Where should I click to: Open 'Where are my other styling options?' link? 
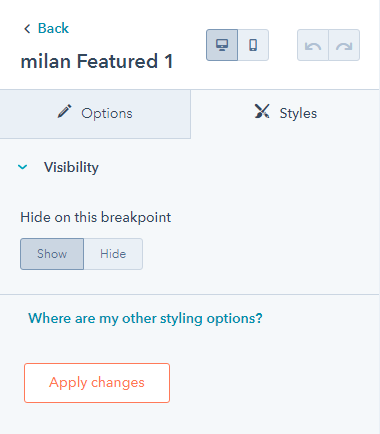(145, 319)
